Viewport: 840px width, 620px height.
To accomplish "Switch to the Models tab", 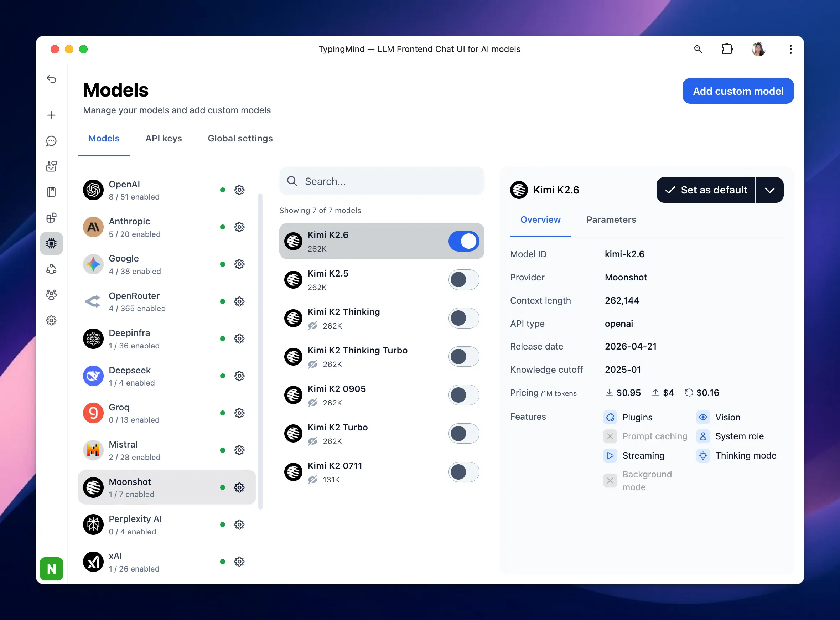I will [x=104, y=139].
